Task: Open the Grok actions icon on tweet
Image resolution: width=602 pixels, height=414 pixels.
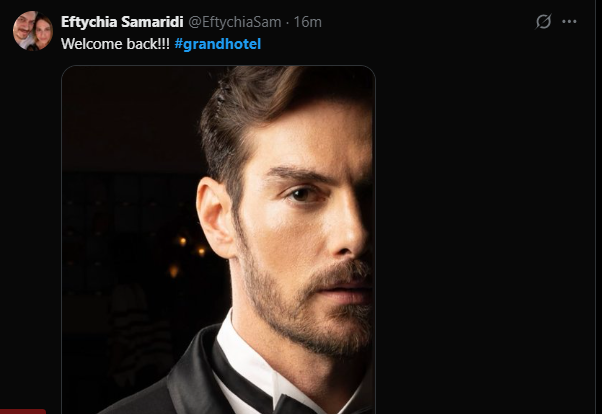Action: 544,21
